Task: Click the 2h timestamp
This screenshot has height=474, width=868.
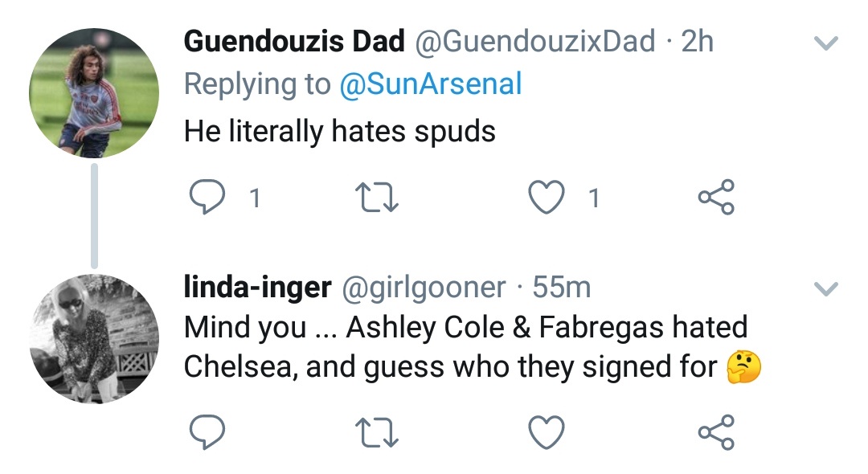Action: coord(697,42)
